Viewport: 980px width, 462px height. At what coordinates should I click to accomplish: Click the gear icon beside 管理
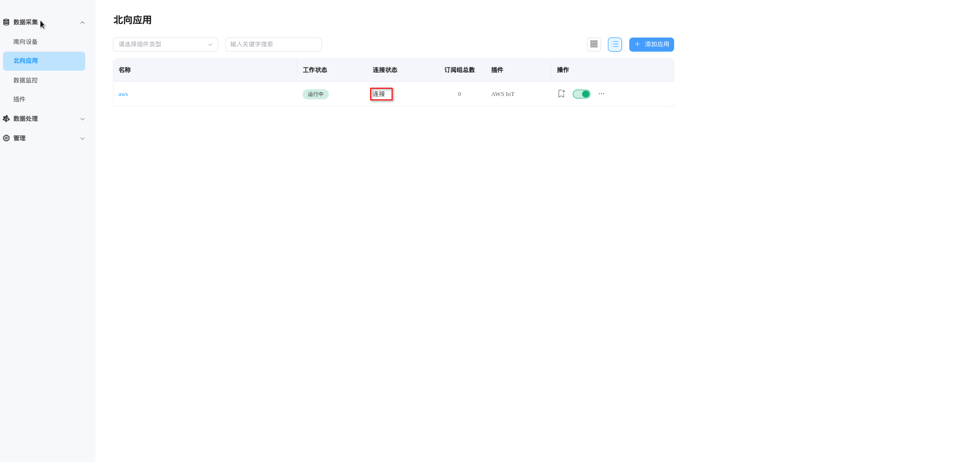[x=6, y=138]
